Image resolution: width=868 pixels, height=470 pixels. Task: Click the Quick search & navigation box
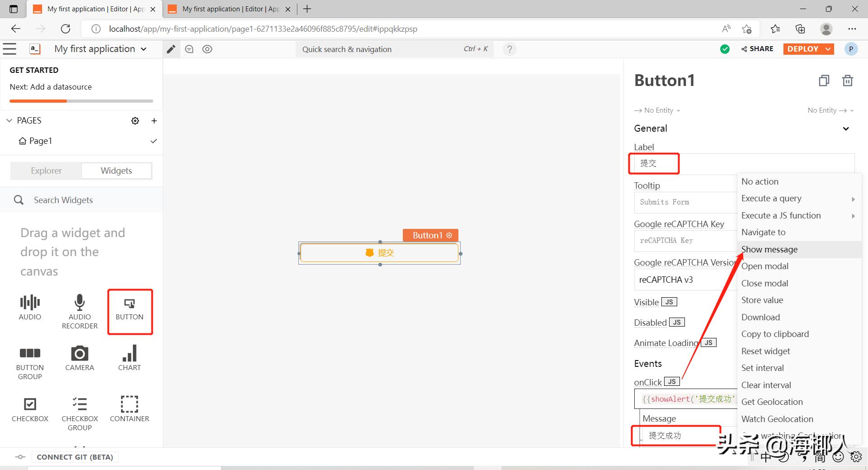395,49
